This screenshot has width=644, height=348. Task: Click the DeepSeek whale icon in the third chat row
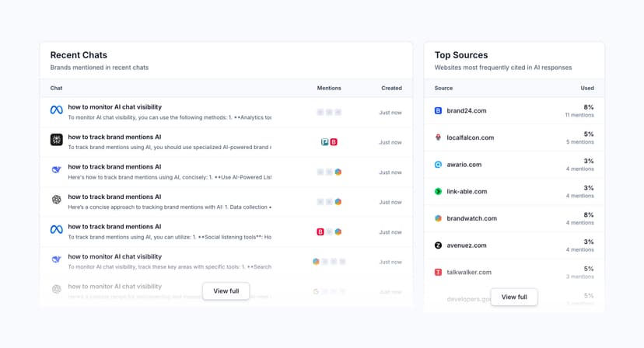[56, 170]
